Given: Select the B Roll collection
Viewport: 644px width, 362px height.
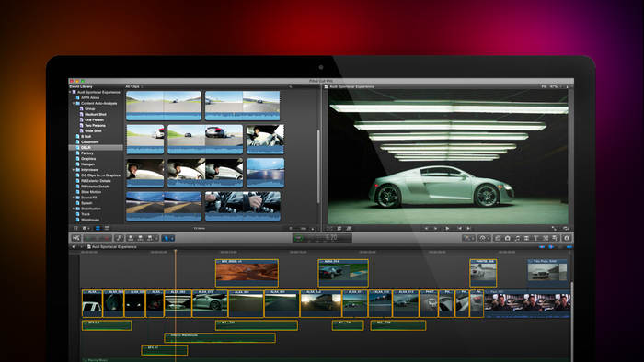Looking at the screenshot, I should click(86, 137).
